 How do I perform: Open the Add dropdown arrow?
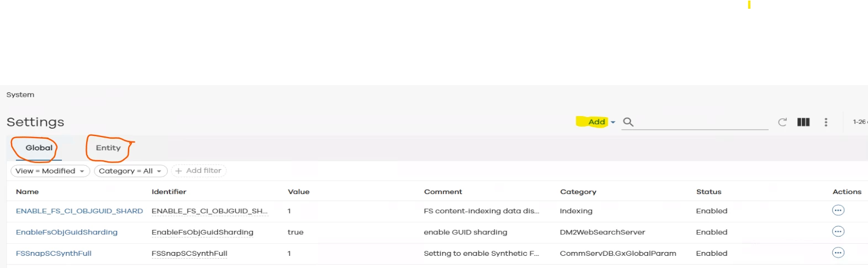pyautogui.click(x=613, y=122)
